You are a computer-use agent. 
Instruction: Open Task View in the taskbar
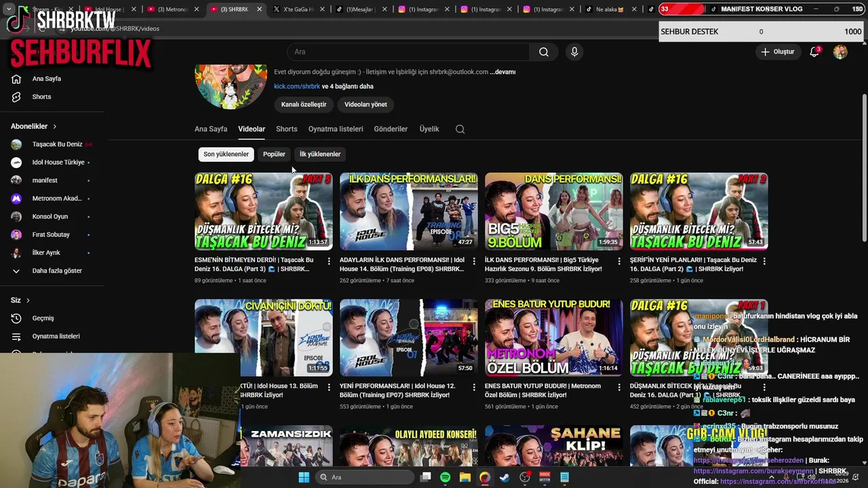(x=425, y=477)
